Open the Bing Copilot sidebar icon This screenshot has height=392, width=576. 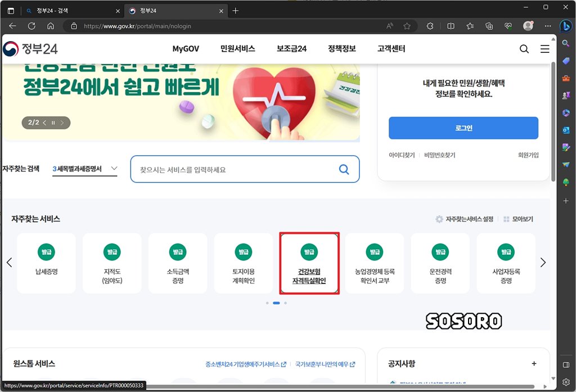566,26
